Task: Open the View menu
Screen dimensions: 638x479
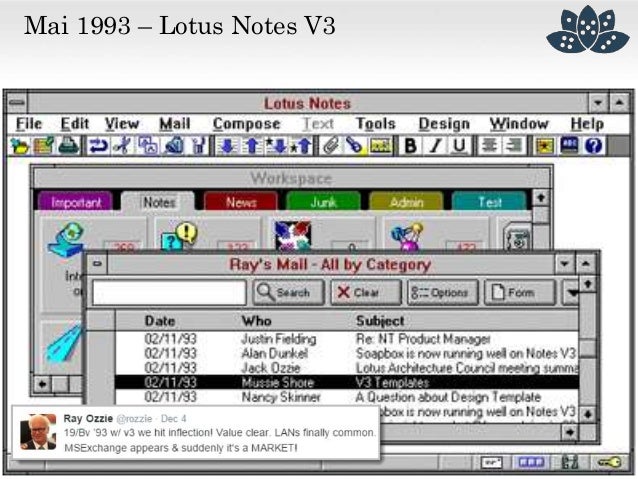Action: (x=122, y=124)
